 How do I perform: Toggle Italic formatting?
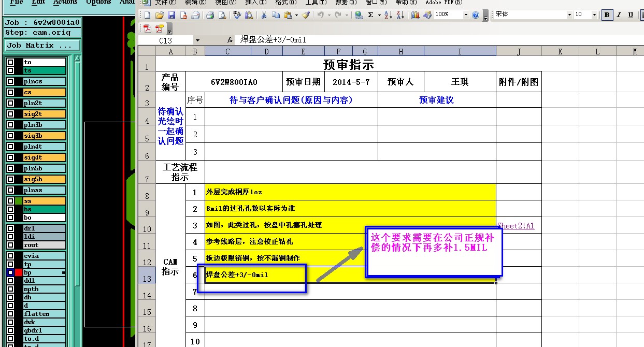pos(619,15)
